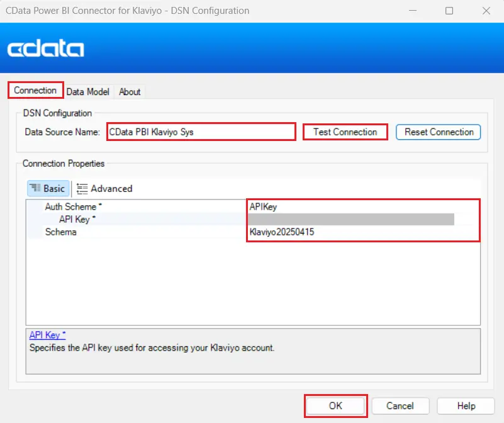Screen dimensions: 504x423
Task: Click the Auth Scheme row label
Action: [x=71, y=206]
